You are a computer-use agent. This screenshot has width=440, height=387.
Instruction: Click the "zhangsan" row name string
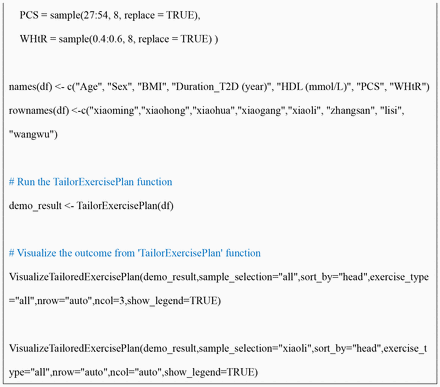351,111
